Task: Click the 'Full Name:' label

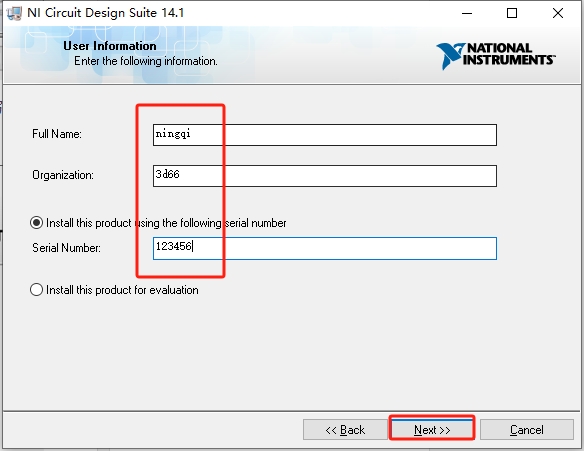Action: pos(57,134)
